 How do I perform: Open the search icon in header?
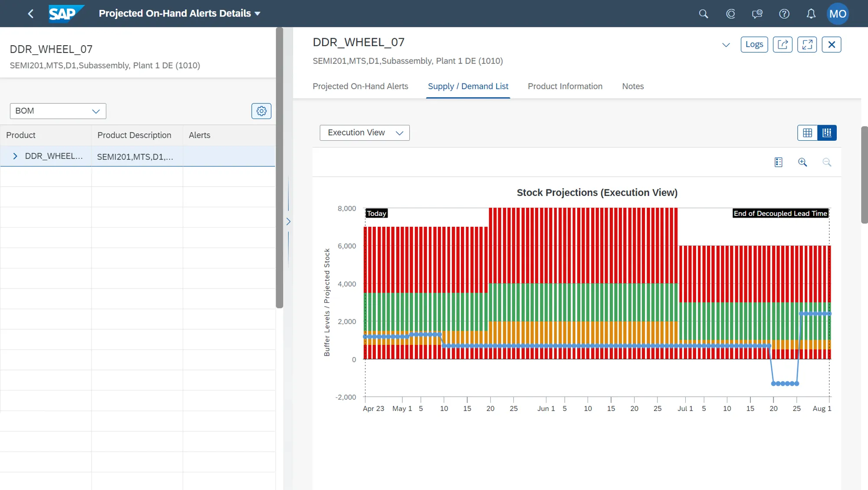[704, 14]
